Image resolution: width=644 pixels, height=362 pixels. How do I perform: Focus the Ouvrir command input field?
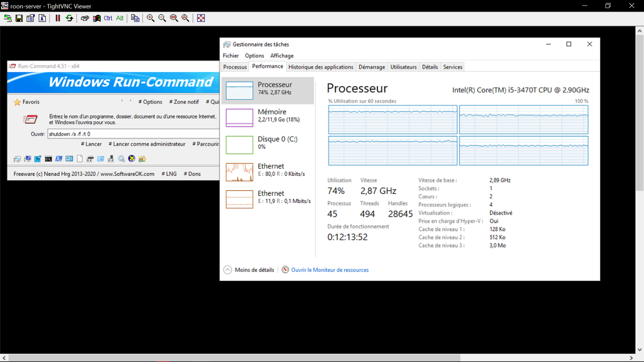133,134
